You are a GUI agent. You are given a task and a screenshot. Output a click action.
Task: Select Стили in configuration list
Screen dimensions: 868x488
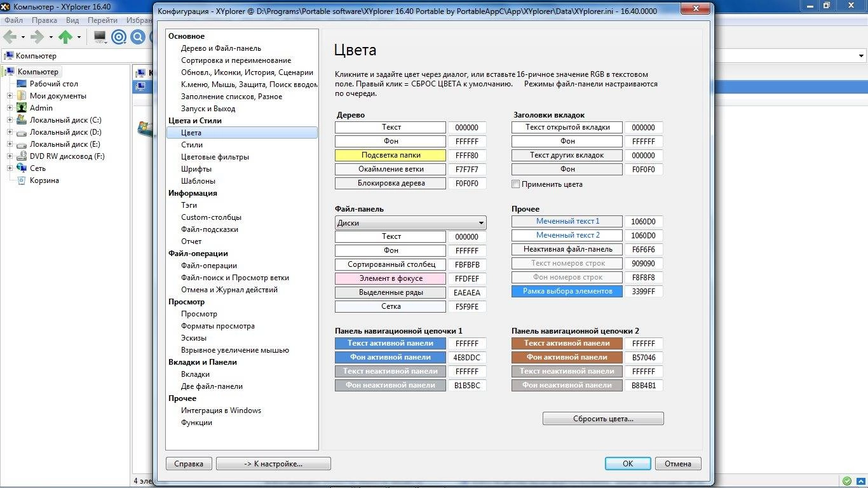[192, 145]
